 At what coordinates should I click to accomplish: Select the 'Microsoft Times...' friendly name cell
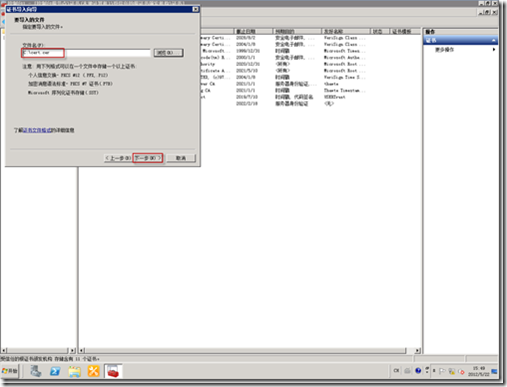click(345, 51)
